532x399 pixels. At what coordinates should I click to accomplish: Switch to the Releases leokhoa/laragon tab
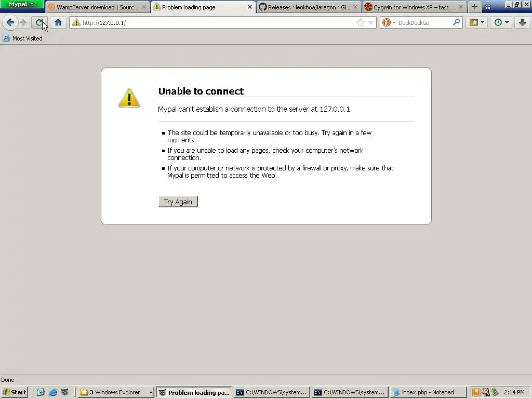click(309, 7)
